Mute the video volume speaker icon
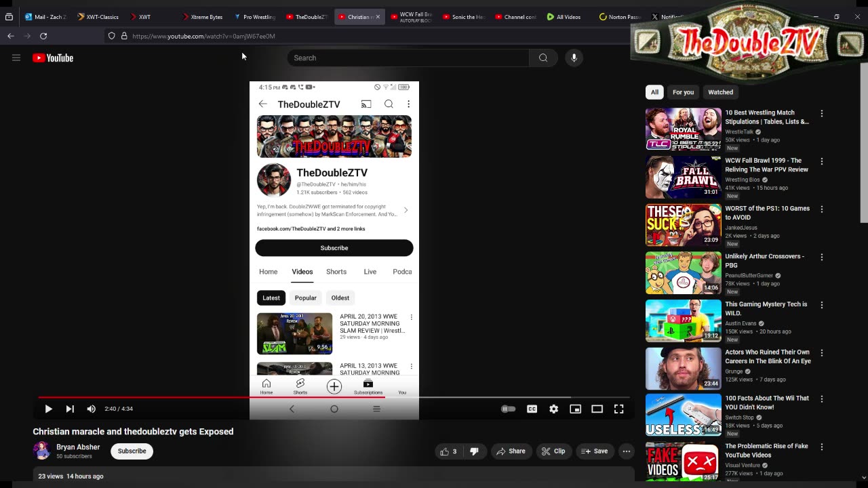This screenshot has width=868, height=488. point(92,409)
